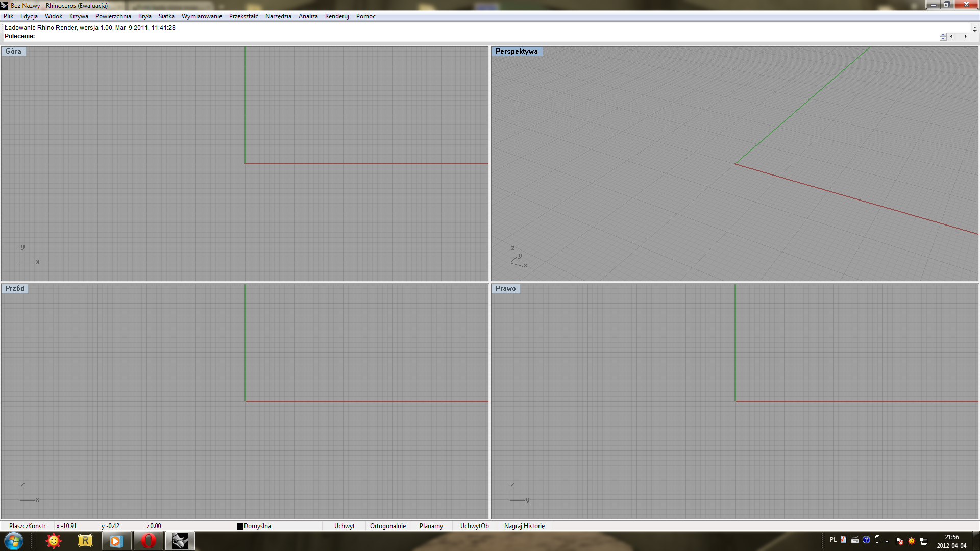Open the Pomoc menu

(x=366, y=16)
